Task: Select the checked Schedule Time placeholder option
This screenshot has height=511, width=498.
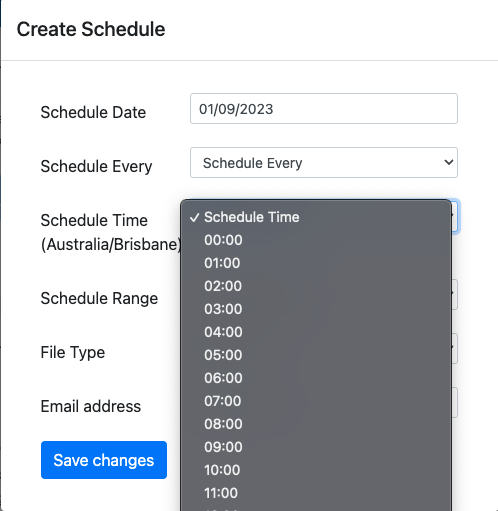Action: (316, 217)
